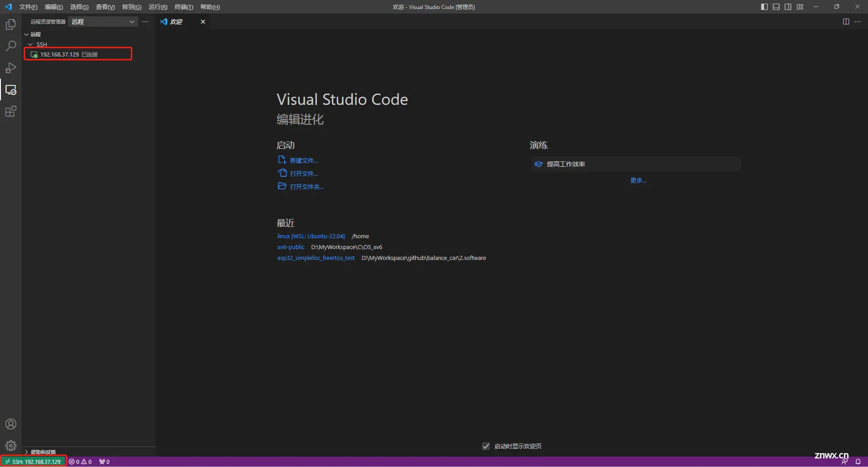Open the Manage gear icon
The image size is (868, 467).
coord(11,446)
